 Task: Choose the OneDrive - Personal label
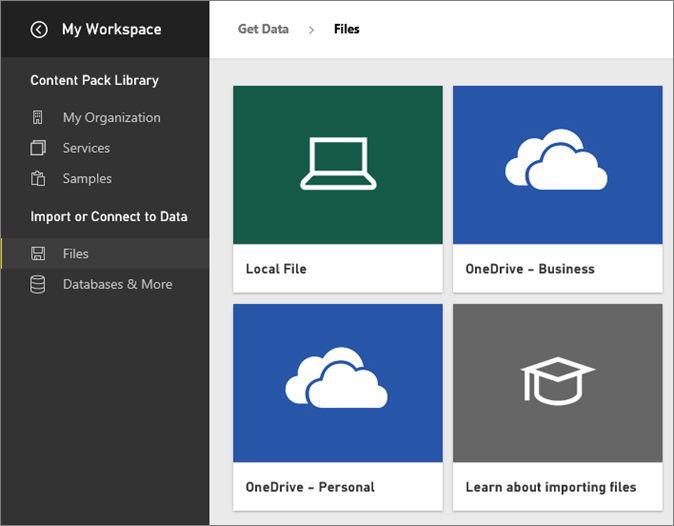tap(310, 487)
